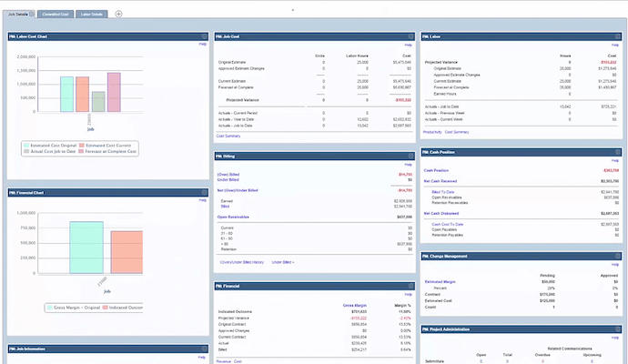This screenshot has height=364, width=628.
Task: Click the Estimated Margin link
Action: 440,282
